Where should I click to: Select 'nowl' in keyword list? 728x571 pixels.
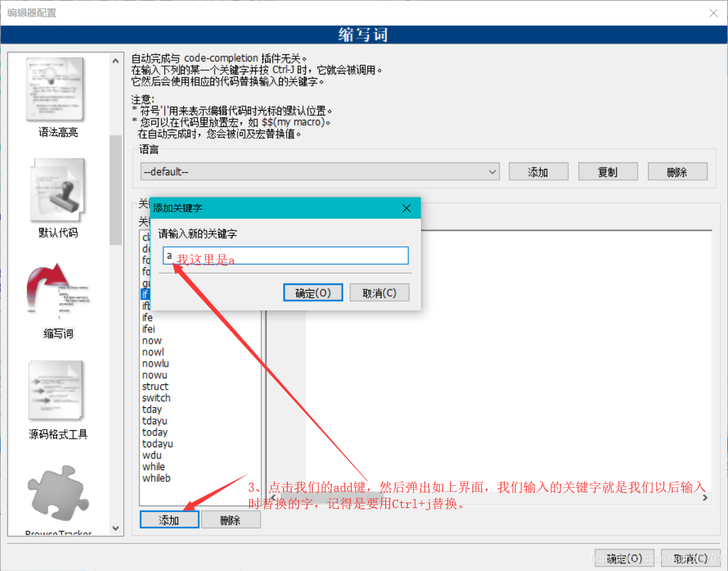pos(153,352)
